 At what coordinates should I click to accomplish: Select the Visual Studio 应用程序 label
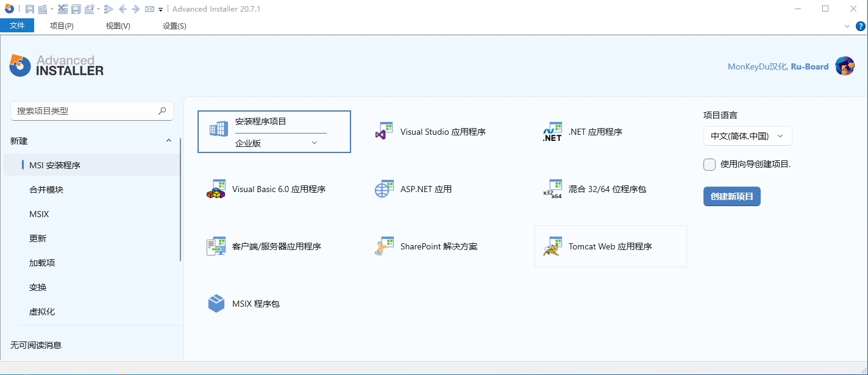click(443, 132)
